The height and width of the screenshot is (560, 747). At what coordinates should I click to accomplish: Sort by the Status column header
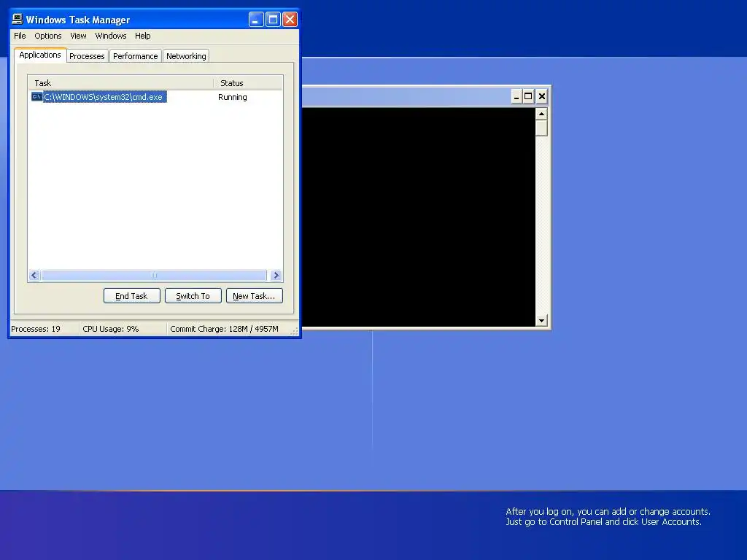(248, 83)
